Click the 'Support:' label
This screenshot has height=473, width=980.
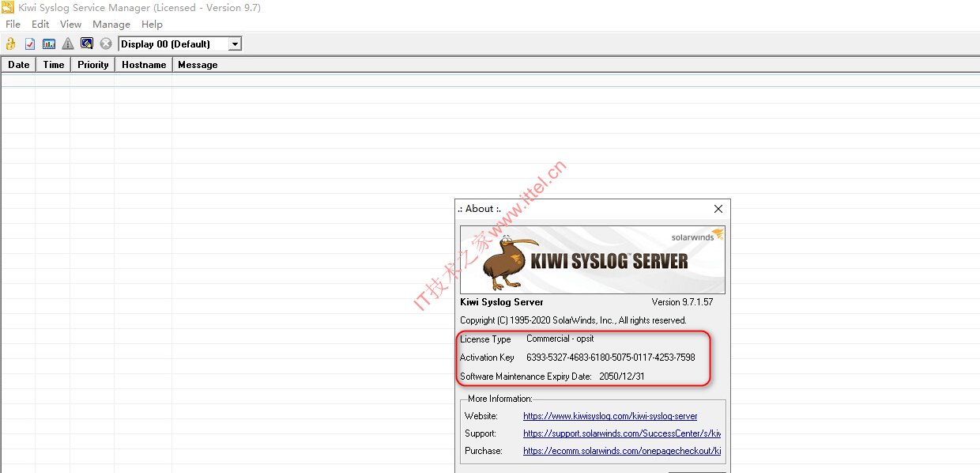481,433
